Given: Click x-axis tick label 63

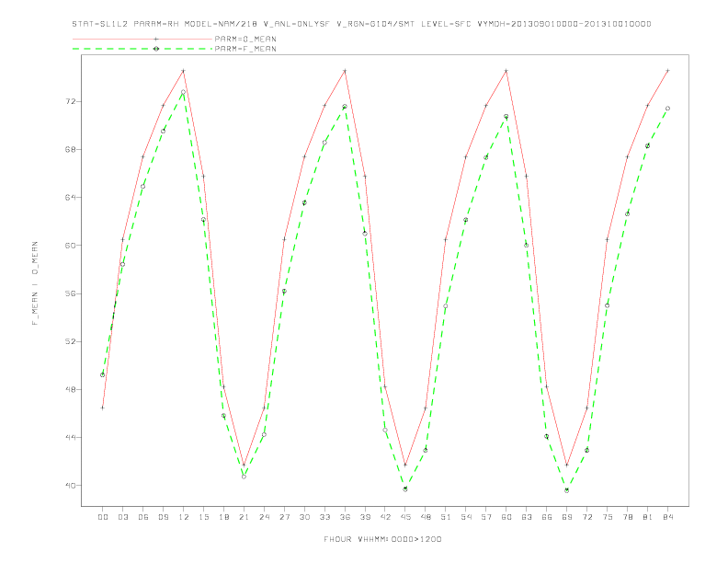Looking at the screenshot, I should click(527, 517).
